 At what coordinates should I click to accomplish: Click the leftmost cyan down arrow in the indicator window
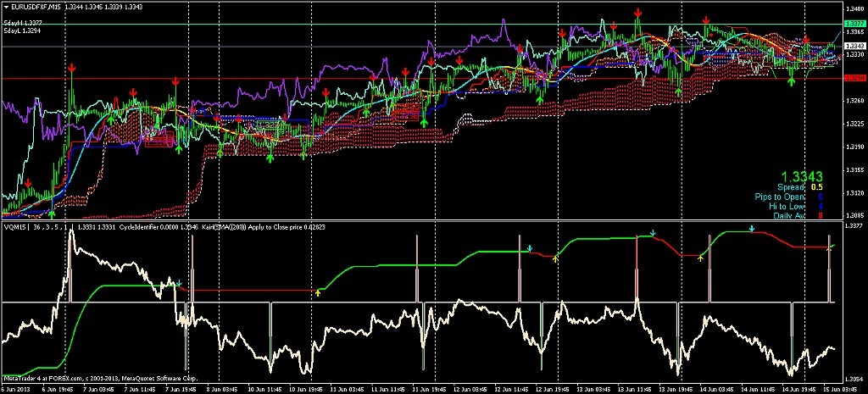tap(179, 282)
